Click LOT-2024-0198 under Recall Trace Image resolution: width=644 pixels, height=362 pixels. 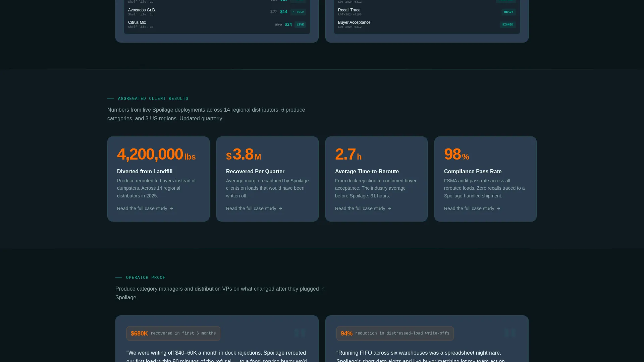pos(350,15)
